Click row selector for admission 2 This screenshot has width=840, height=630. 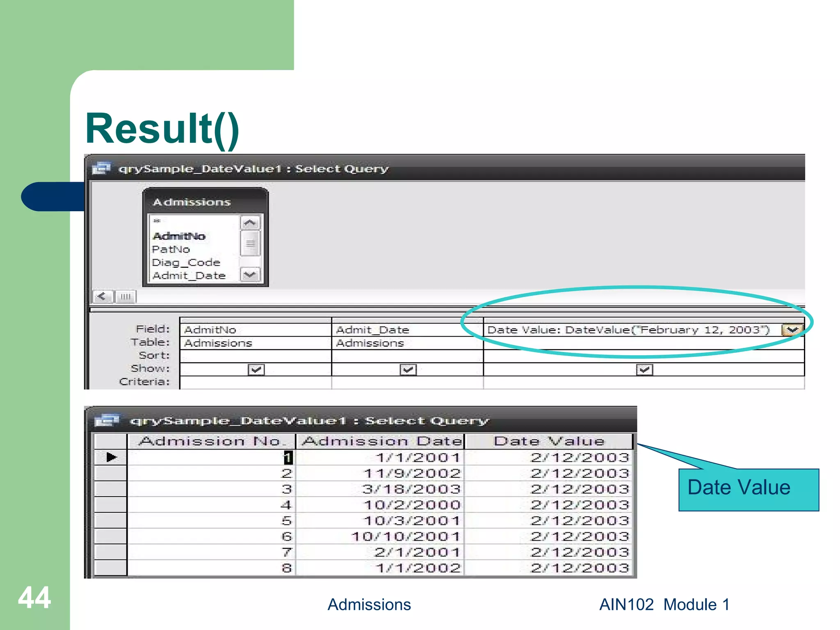tap(111, 473)
